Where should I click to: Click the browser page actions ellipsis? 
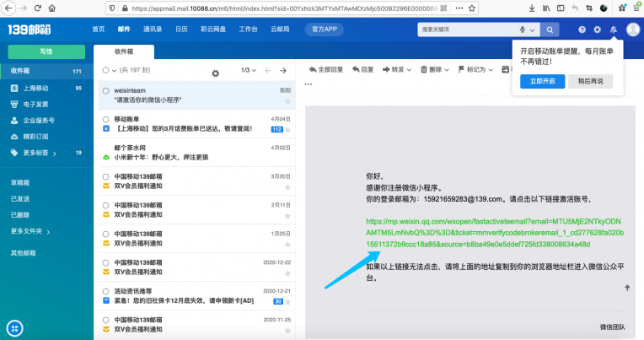459,8
